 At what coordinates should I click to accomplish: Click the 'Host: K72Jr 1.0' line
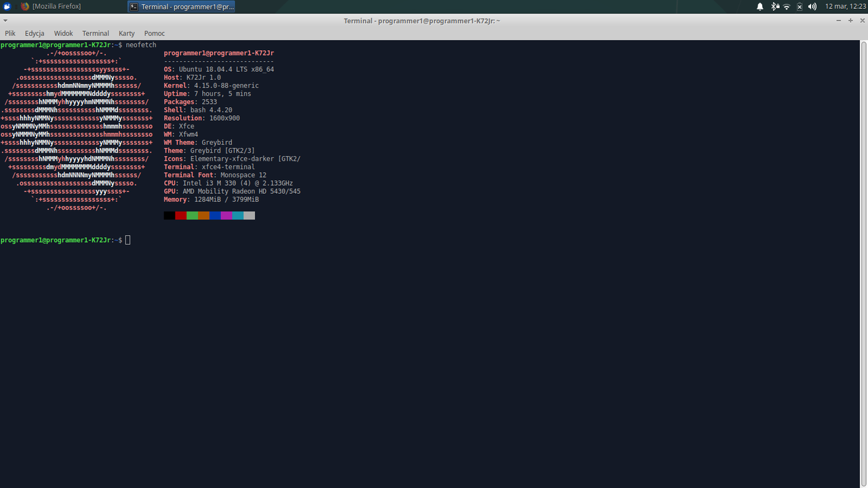193,77
